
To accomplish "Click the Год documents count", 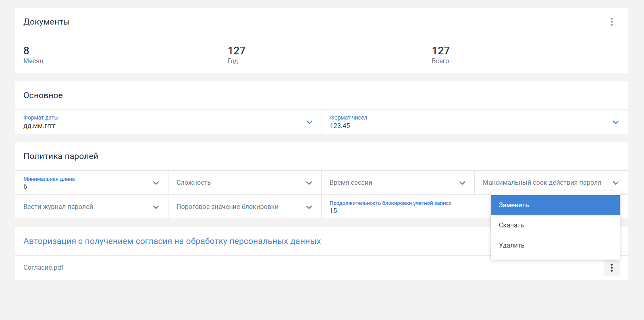I will (x=237, y=51).
